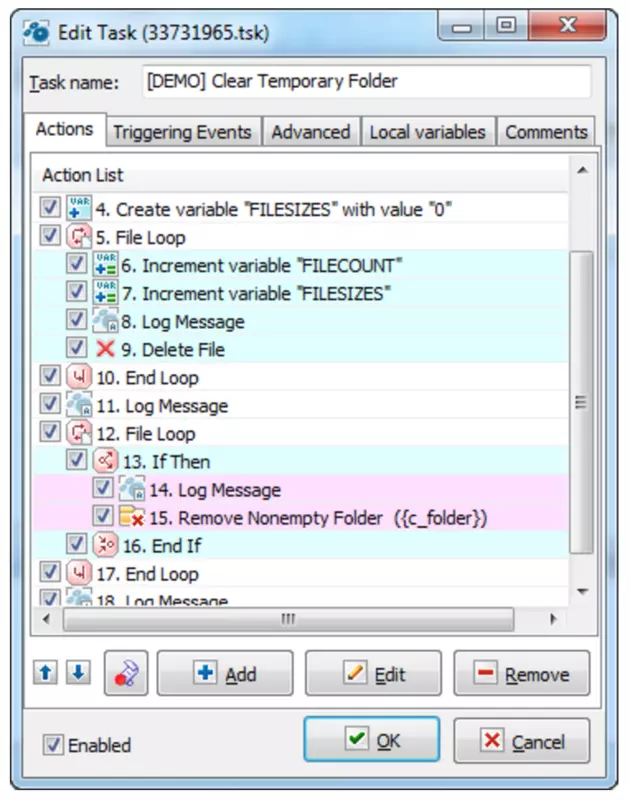Click the vertical scrollbar up arrow
This screenshot has height=800, width=630.
tap(583, 170)
